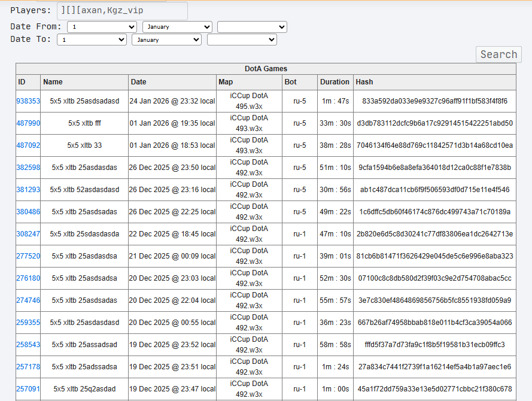Open game ID 257091
Screen dimensions: 532x401
28,389
